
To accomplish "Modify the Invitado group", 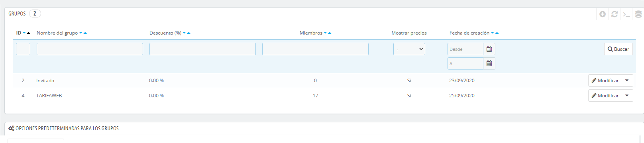I will [605, 81].
